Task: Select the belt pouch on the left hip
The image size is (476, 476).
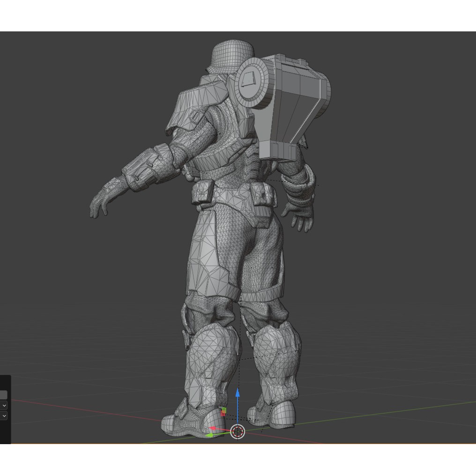Action: [202, 192]
